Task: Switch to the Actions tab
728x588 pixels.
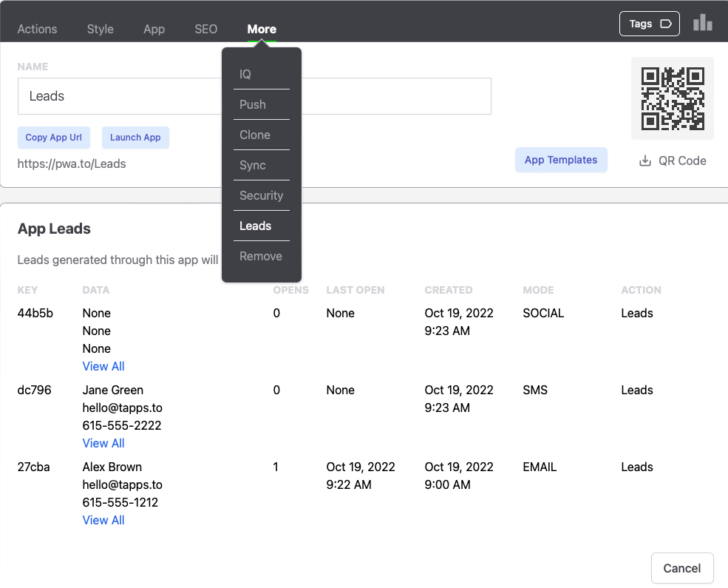Action: coord(37,29)
